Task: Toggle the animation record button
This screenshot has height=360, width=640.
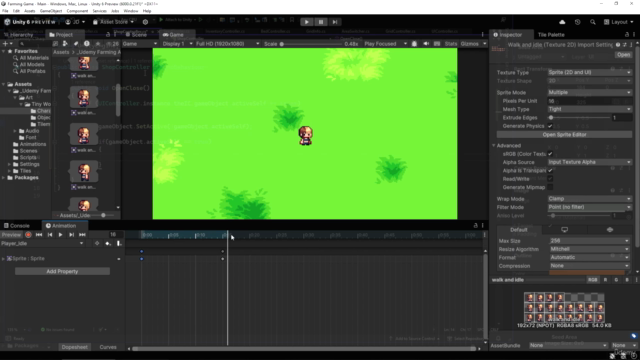Action: tap(28, 235)
